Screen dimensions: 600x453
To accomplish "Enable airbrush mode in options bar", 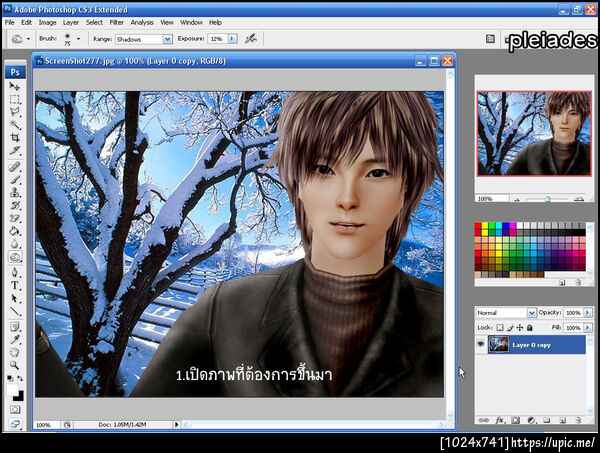I will (251, 39).
